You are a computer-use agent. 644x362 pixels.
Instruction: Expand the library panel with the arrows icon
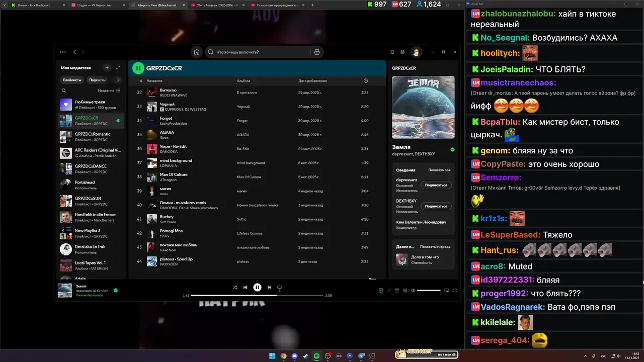tap(118, 67)
